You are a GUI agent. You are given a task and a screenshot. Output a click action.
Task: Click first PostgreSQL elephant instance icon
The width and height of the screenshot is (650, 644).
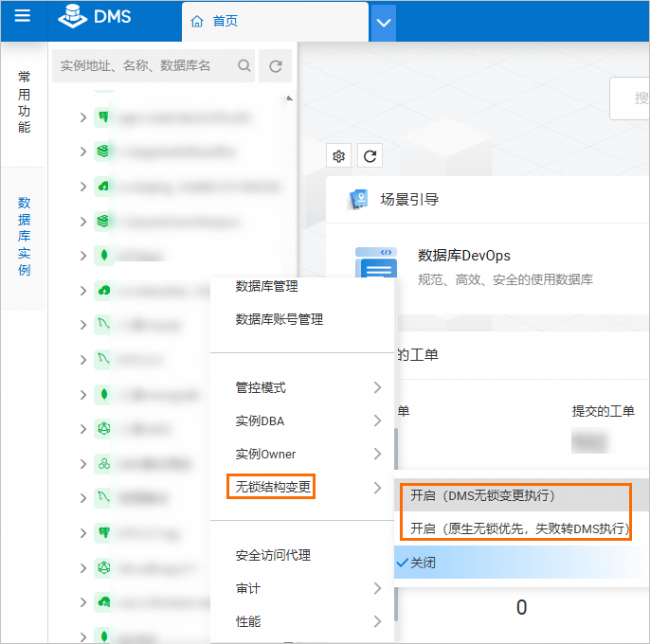pos(103,117)
